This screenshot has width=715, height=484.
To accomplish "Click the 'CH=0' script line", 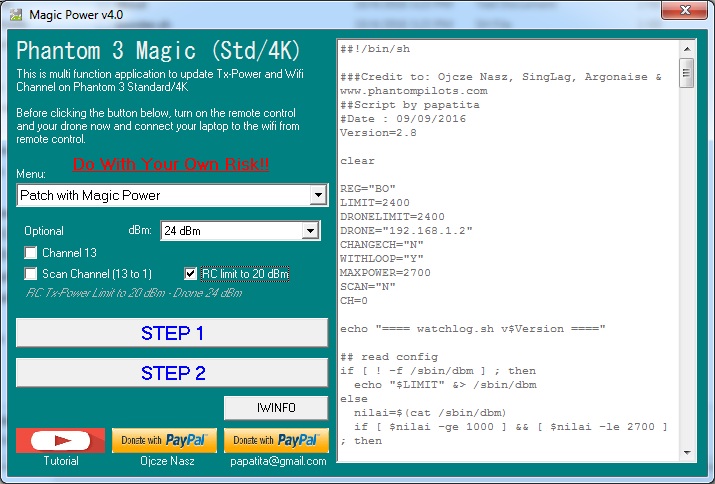I will pos(354,301).
